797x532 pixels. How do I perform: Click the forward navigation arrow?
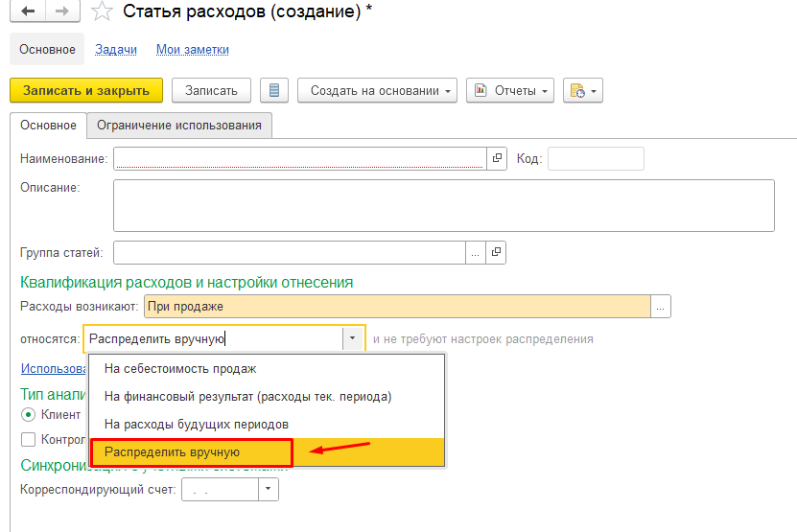click(62, 12)
